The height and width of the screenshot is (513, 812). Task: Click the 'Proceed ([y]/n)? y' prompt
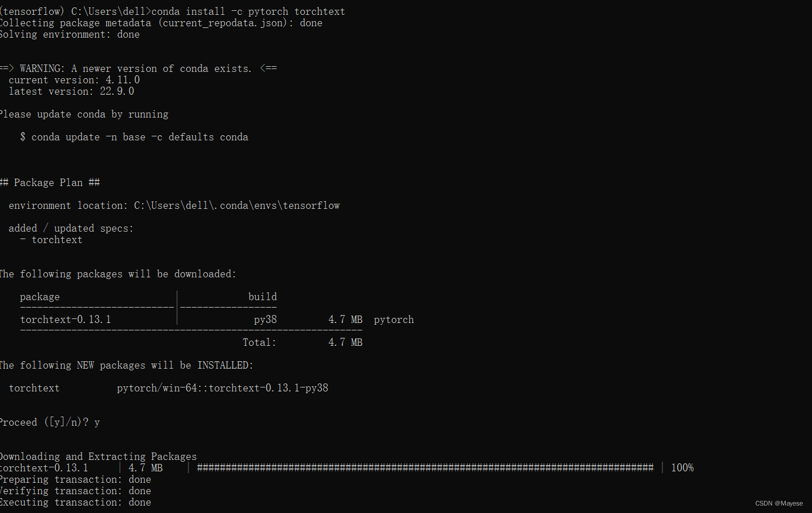[50, 422]
